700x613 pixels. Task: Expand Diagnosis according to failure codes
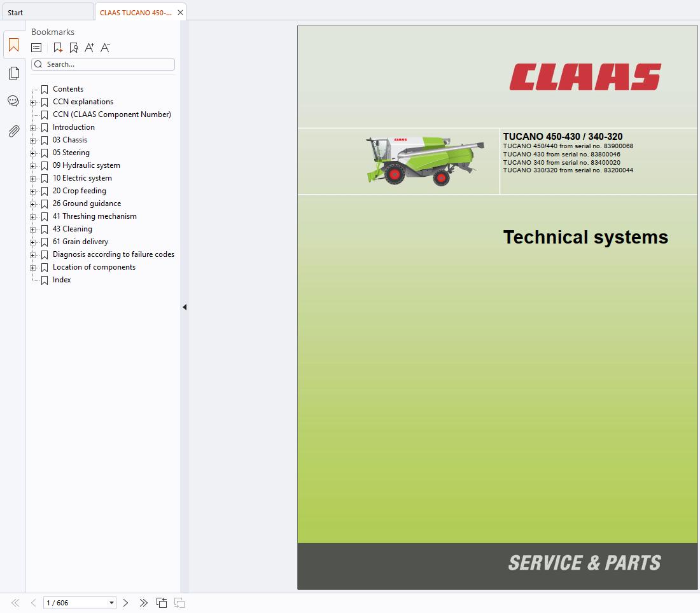pyautogui.click(x=32, y=255)
